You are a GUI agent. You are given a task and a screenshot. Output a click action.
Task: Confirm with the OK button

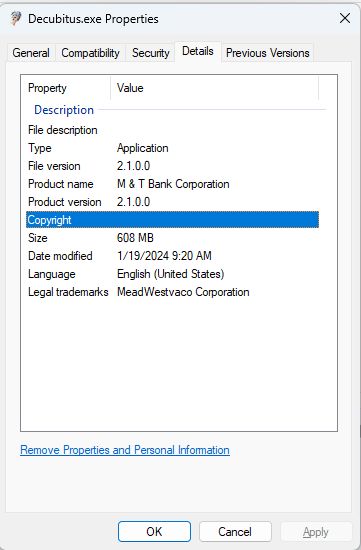(154, 532)
